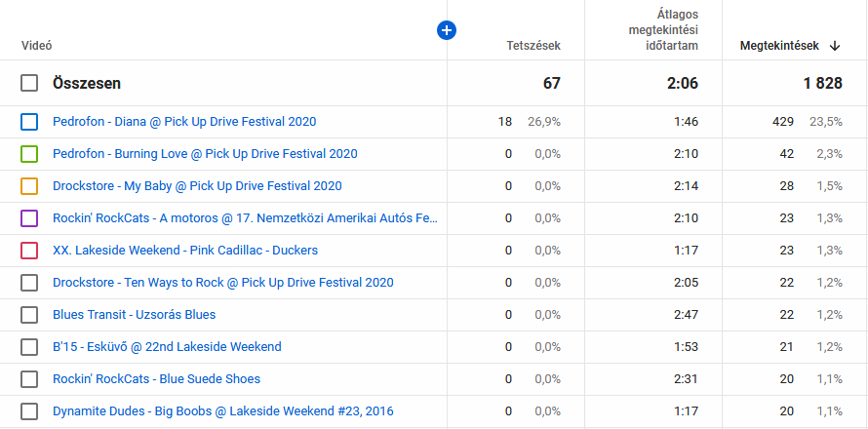Click the sort arrow next to Megtekintések
This screenshot has width=868, height=429.
[835, 46]
